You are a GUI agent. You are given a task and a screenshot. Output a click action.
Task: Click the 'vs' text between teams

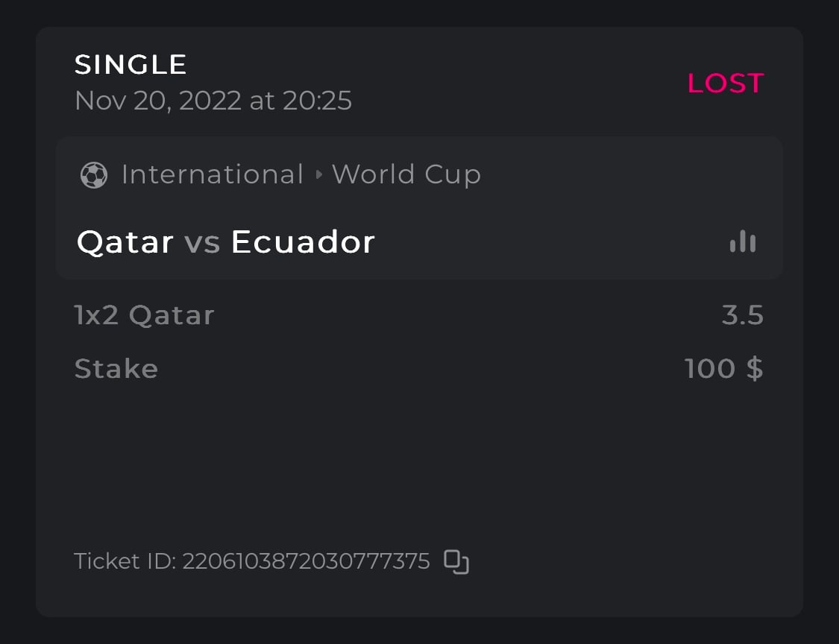202,242
